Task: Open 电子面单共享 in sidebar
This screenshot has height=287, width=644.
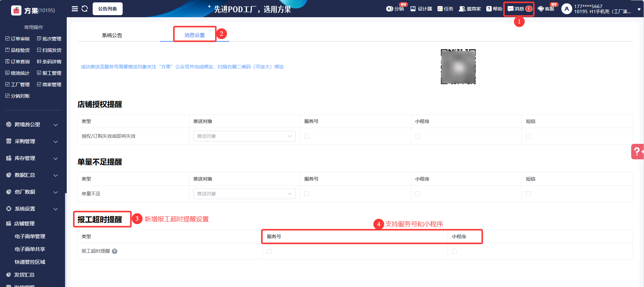Action: pyautogui.click(x=30, y=249)
